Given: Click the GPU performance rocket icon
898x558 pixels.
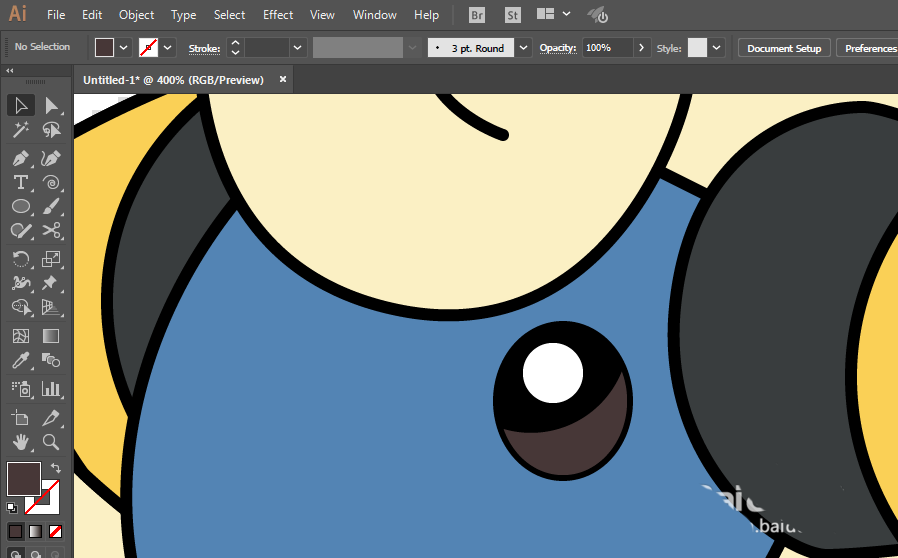Looking at the screenshot, I should (x=598, y=15).
